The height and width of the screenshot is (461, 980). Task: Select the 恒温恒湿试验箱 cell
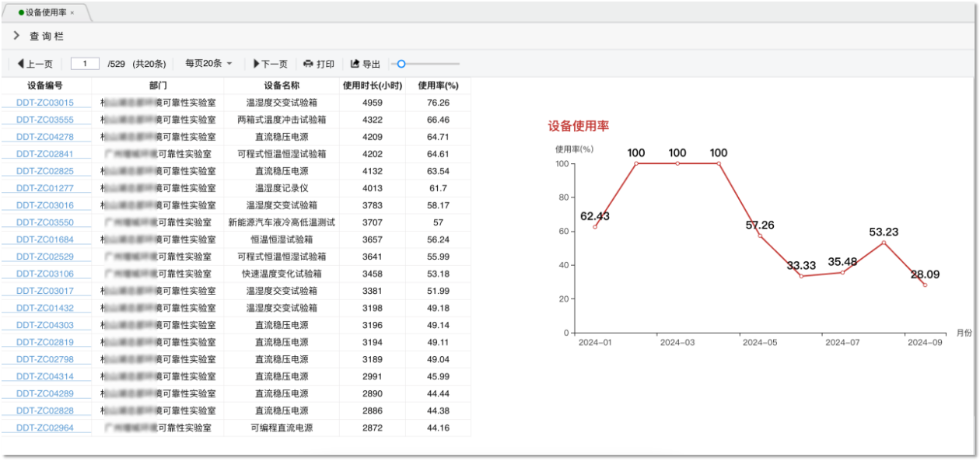pyautogui.click(x=282, y=239)
